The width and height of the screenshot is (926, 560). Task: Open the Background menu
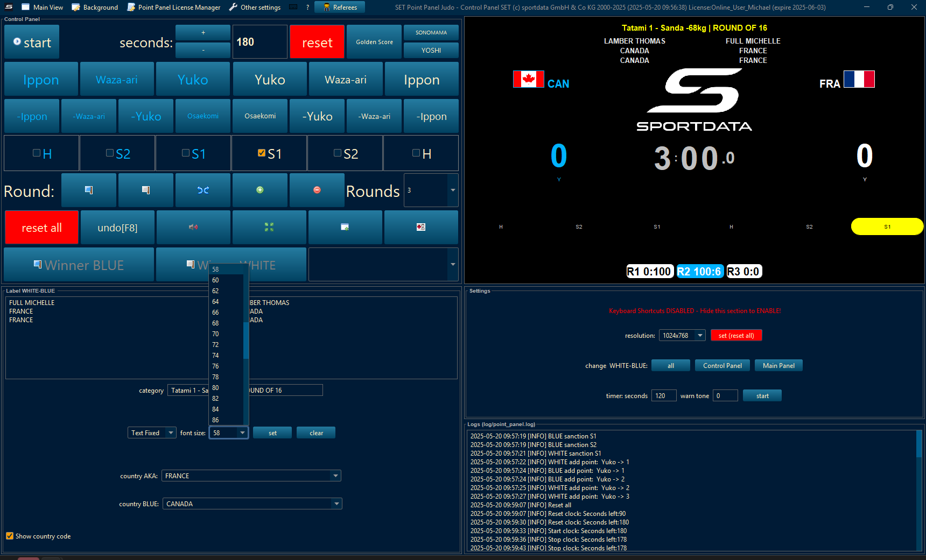pos(95,7)
